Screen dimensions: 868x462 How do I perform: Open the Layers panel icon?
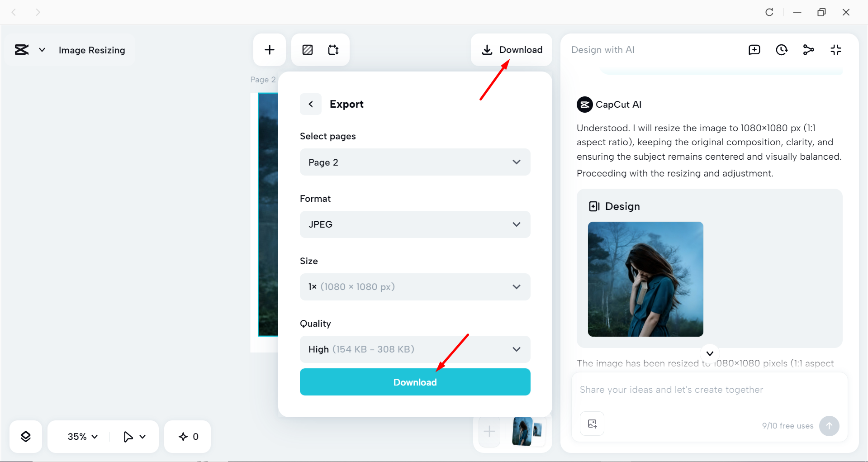pyautogui.click(x=26, y=436)
